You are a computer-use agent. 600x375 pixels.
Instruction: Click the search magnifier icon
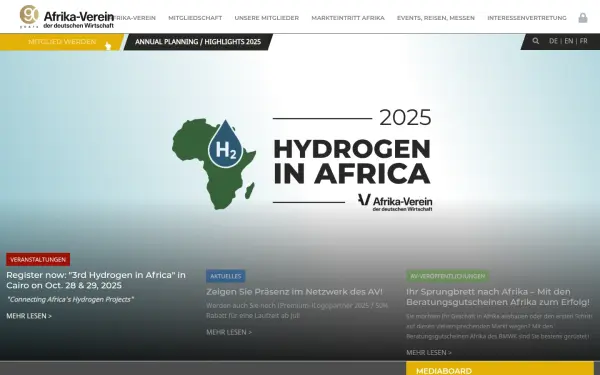click(536, 41)
